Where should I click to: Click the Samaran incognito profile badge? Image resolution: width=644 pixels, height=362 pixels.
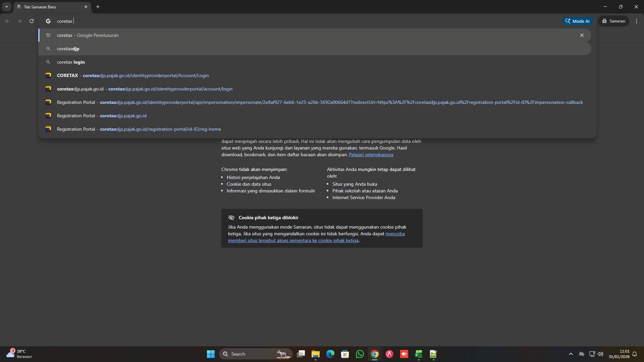[613, 21]
